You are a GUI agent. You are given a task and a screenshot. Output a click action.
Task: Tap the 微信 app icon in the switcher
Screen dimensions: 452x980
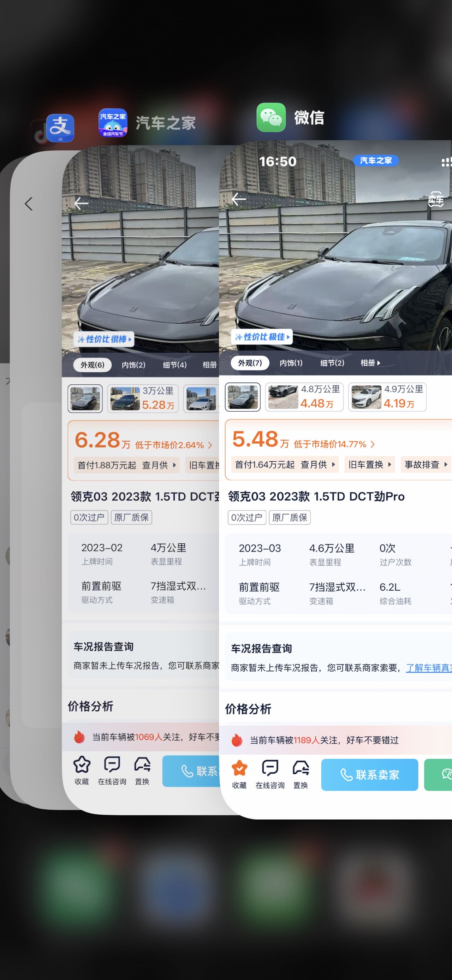click(x=271, y=117)
